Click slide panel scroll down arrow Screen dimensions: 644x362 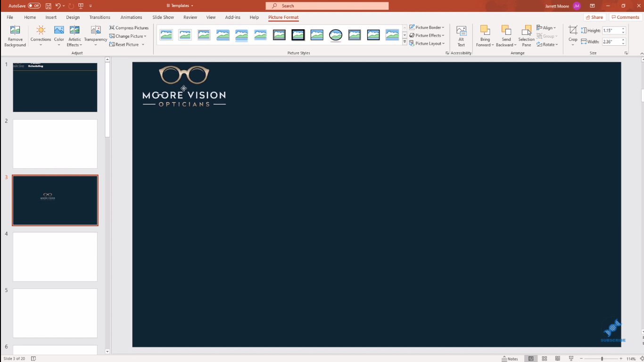[107, 351]
